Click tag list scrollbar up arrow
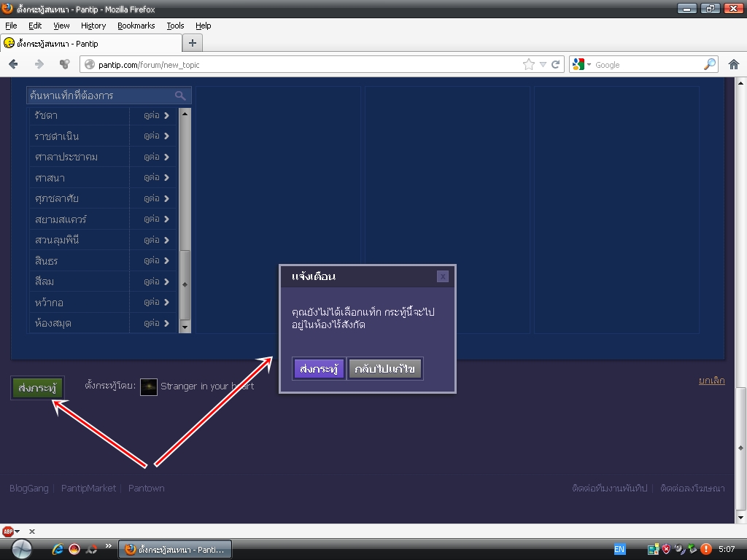Screen dimensions: 747x560 click(x=185, y=113)
